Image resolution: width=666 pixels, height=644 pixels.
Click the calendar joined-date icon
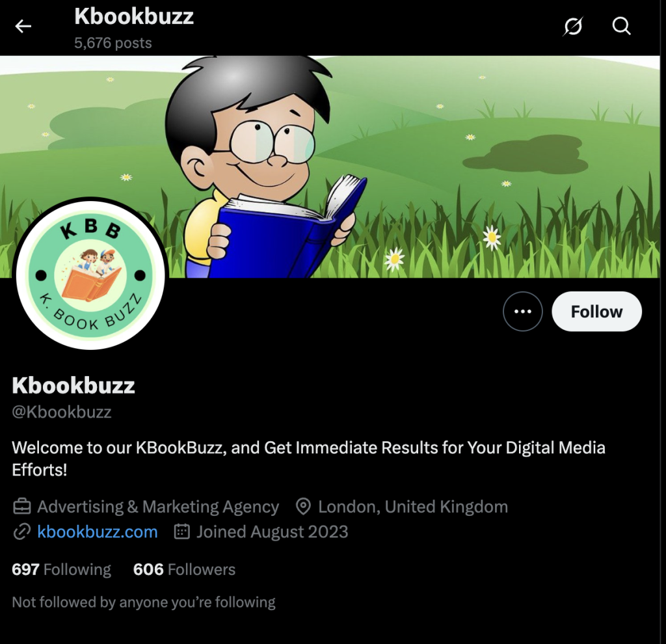tap(182, 531)
